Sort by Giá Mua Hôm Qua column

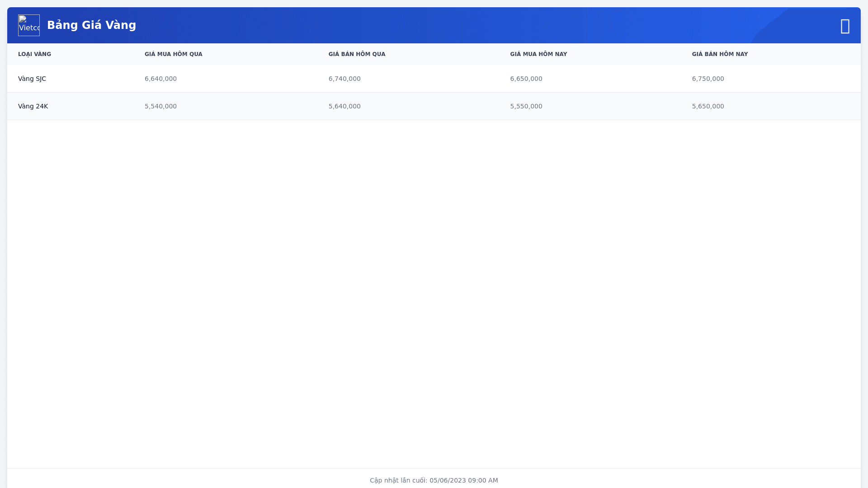point(173,54)
